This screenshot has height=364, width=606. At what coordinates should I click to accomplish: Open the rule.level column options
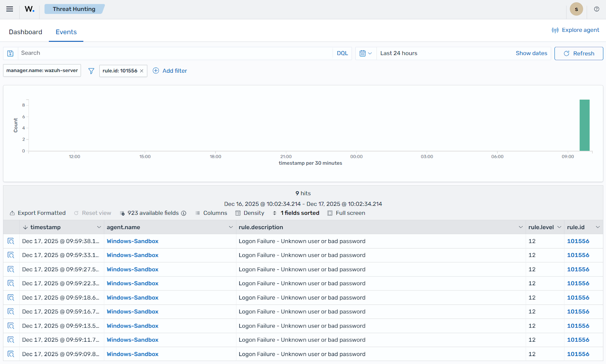[x=559, y=227]
